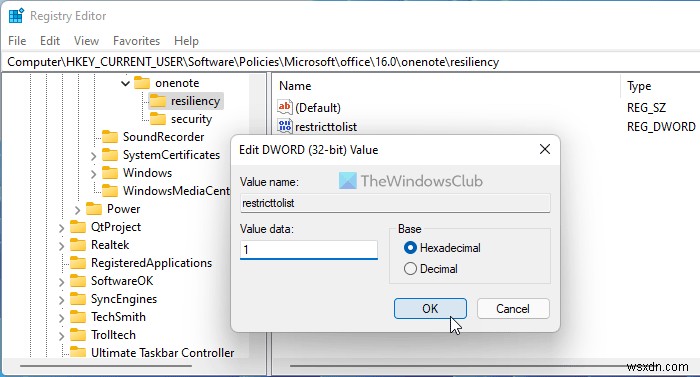This screenshot has height=377, width=700.
Task: Click the security folder icon
Action: coord(158,119)
